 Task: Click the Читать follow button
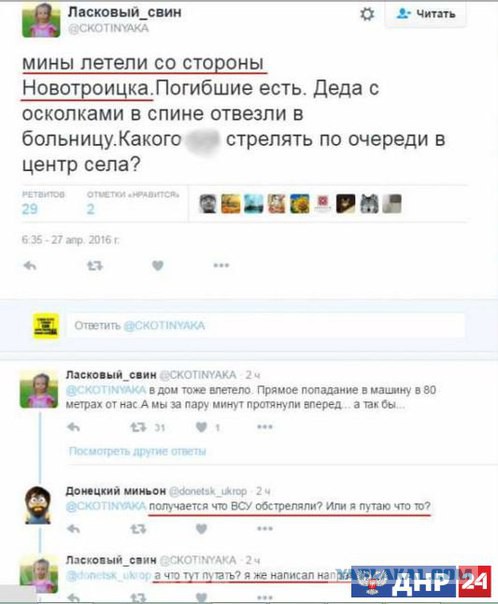click(426, 14)
